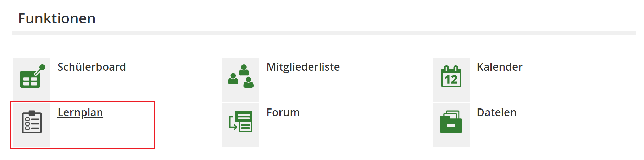Click the Dateien briefcase icon
This screenshot has width=644, height=160.
451,122
